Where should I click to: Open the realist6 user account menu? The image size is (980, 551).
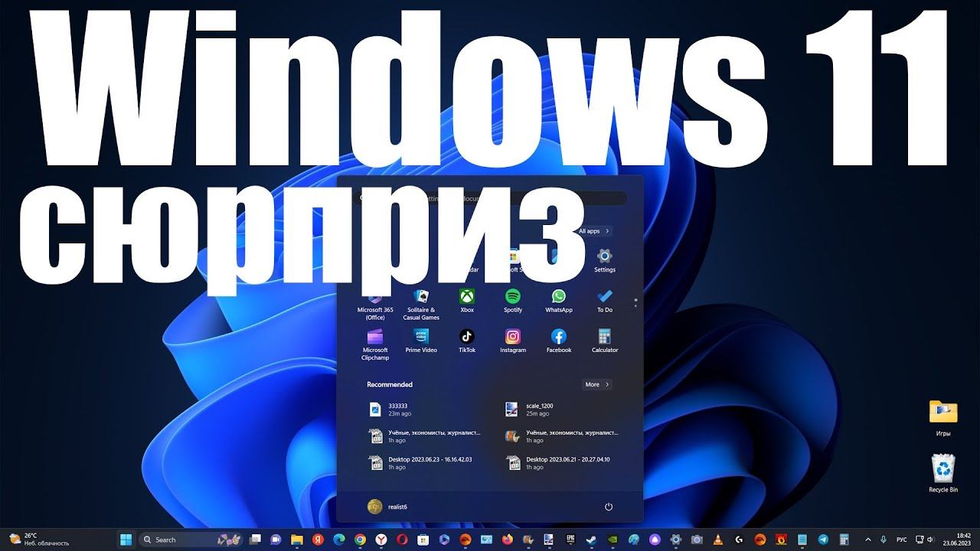387,507
